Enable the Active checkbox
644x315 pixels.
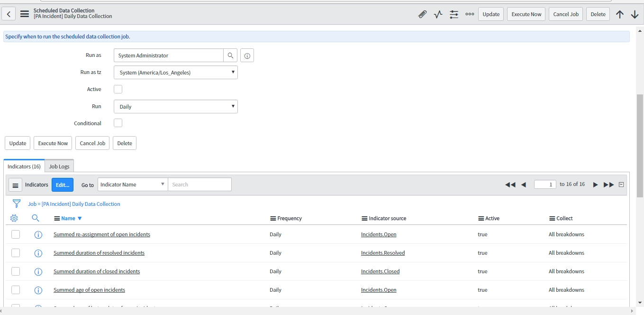click(118, 89)
